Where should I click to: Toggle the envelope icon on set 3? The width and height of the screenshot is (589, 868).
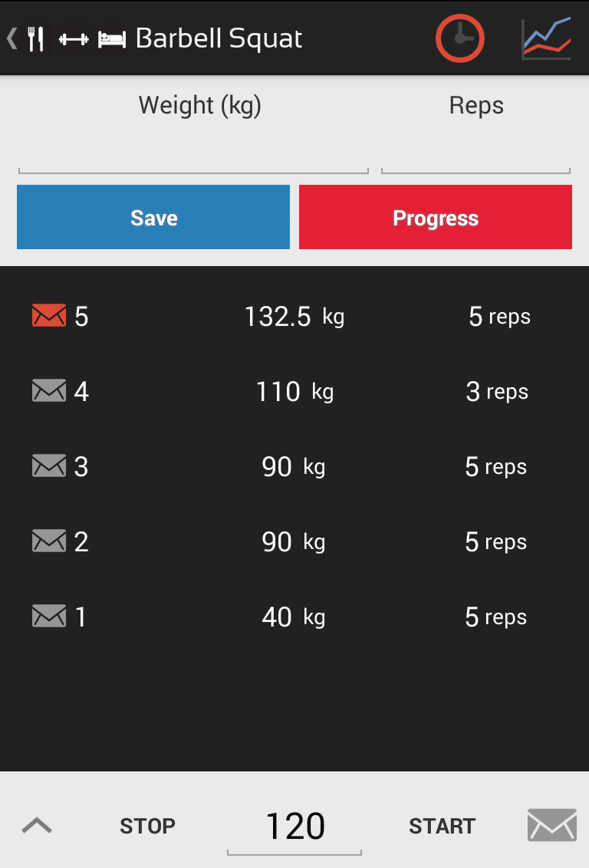click(49, 466)
